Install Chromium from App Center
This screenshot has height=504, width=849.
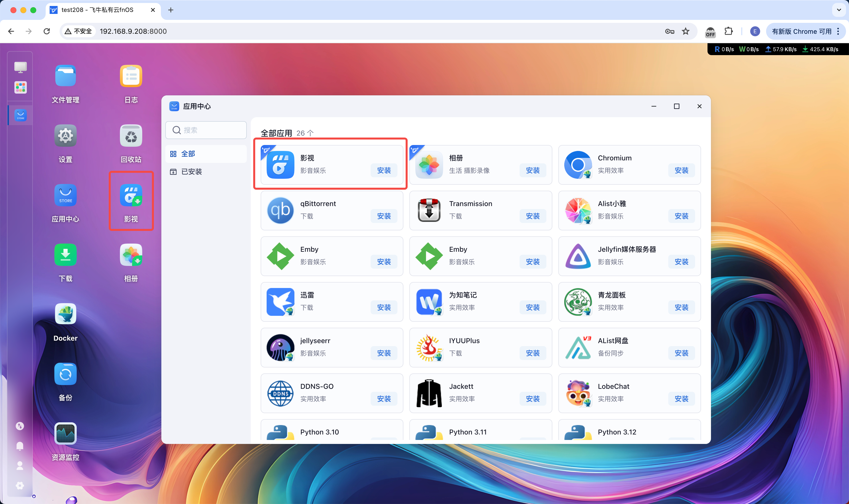682,171
